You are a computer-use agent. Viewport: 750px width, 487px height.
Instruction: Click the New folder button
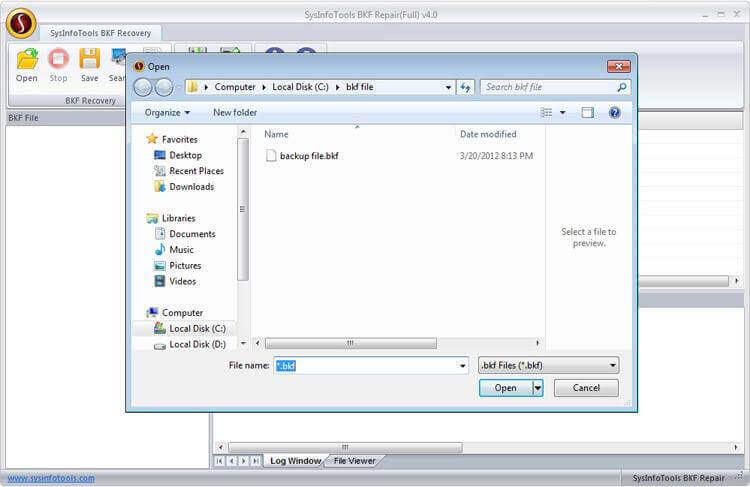pyautogui.click(x=235, y=113)
